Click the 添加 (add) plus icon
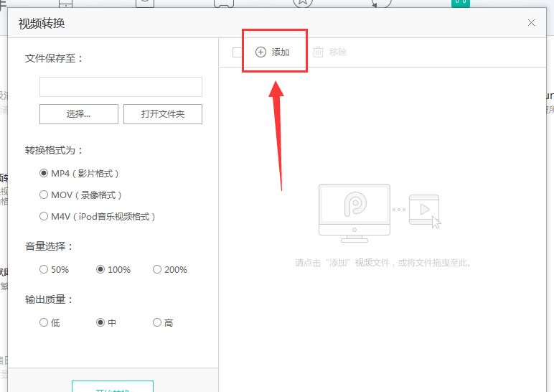Screen dimensions: 554x392 click(260, 52)
